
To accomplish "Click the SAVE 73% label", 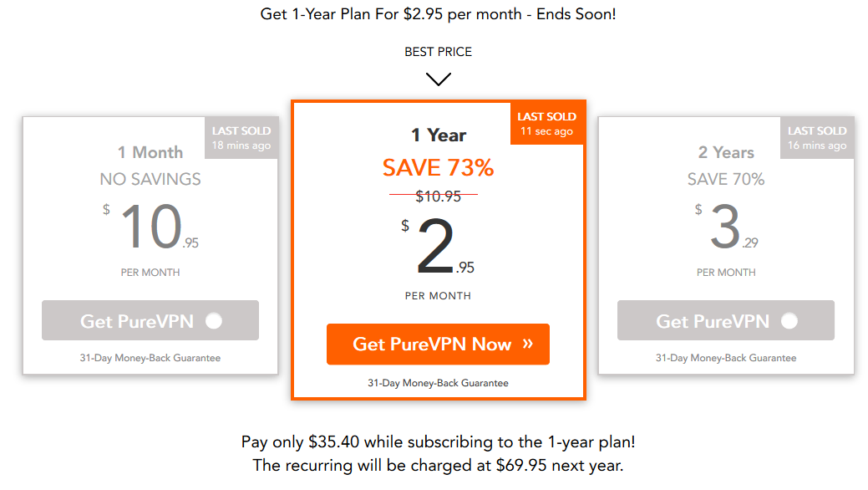I will (438, 168).
